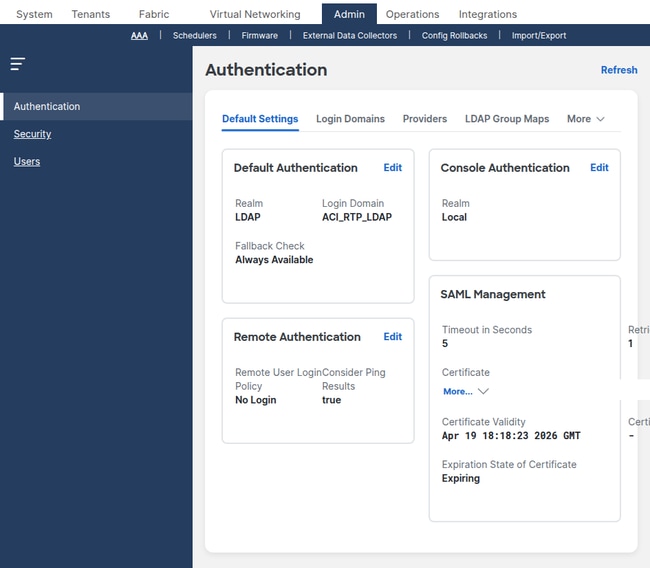Click the Certificate Validity label
The height and width of the screenshot is (568, 650).
[x=484, y=422]
